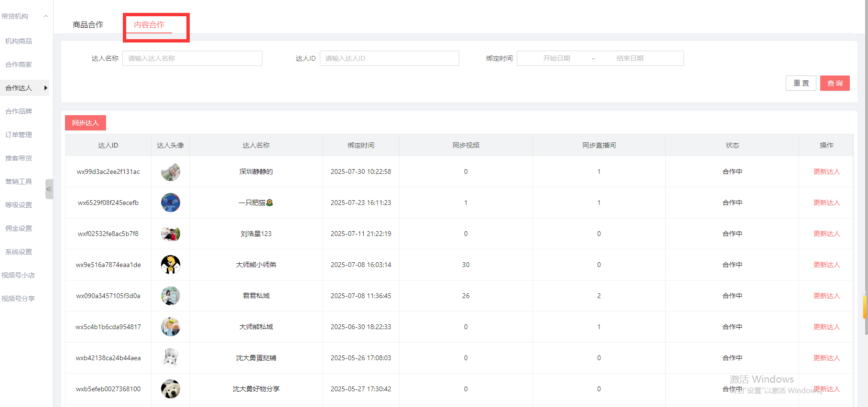
Task: Click the avatar of 深圳静静的
Action: click(x=170, y=171)
